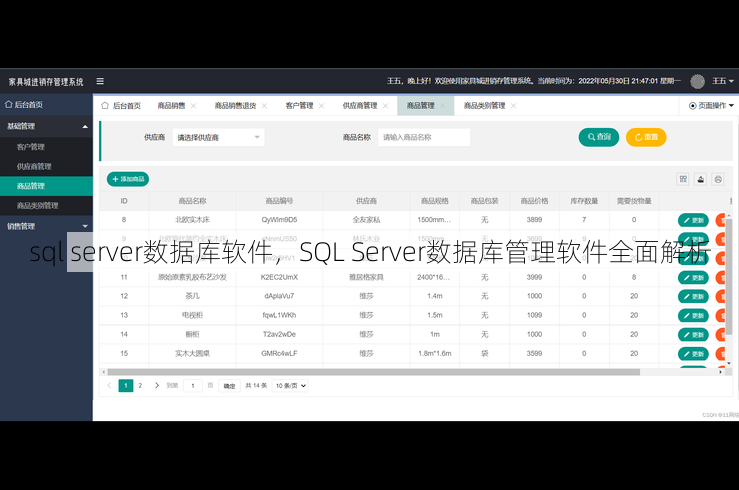Close the 客户管理 tab
This screenshot has height=490, width=739.
pos(321,106)
